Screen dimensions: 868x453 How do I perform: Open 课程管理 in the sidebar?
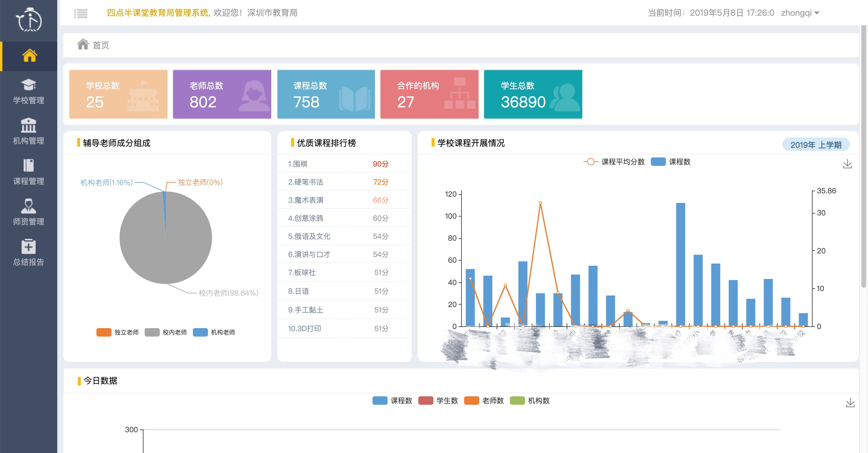pyautogui.click(x=29, y=172)
